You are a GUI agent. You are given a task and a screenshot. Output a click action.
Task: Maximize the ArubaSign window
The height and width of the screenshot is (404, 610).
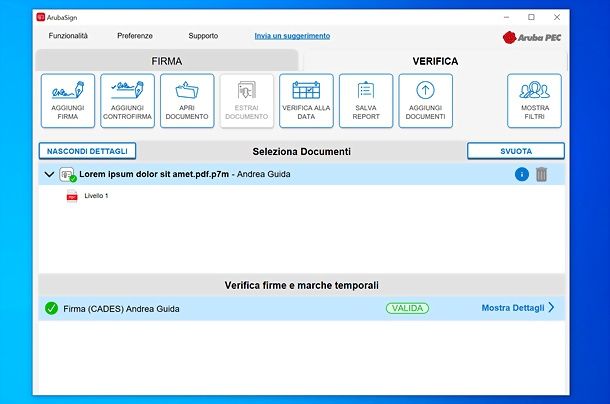(x=531, y=17)
